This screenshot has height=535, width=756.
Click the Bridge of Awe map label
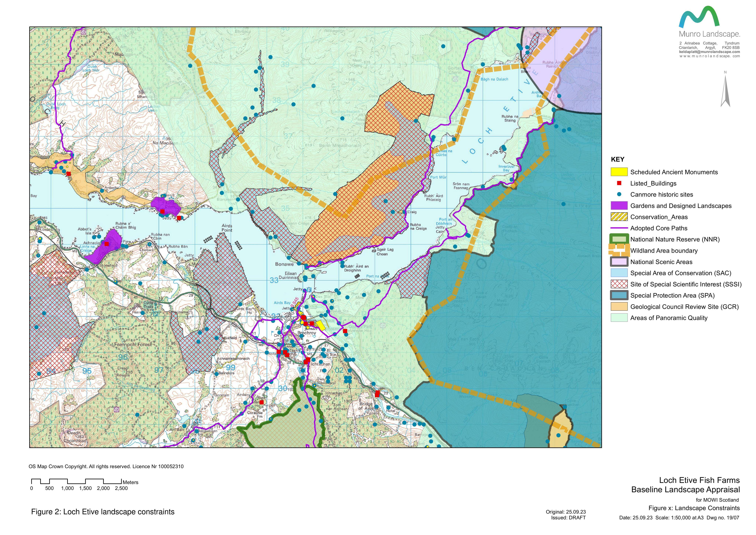366,406
